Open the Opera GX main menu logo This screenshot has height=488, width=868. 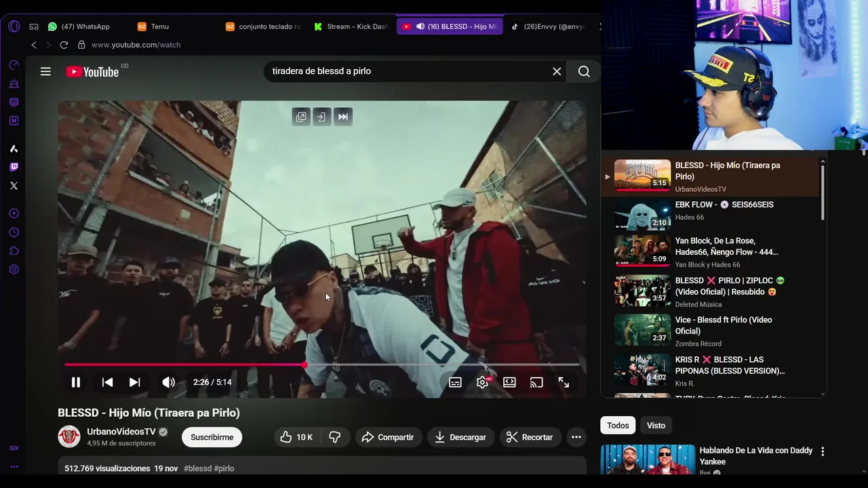(14, 26)
